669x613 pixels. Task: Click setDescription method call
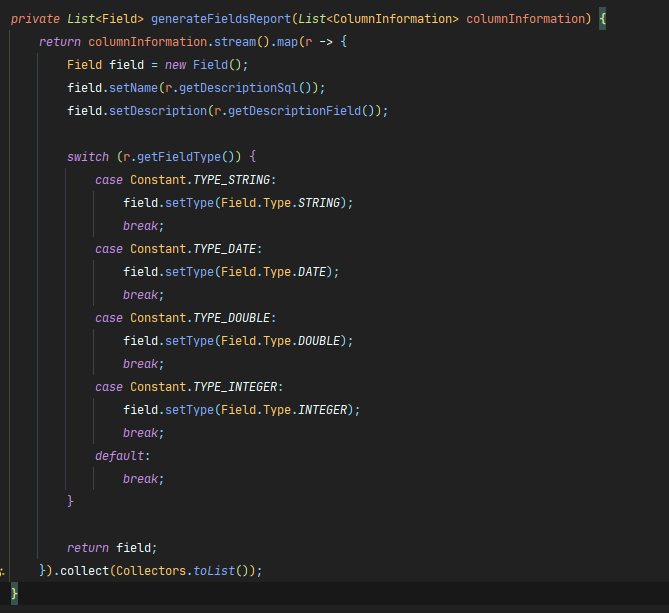click(158, 111)
